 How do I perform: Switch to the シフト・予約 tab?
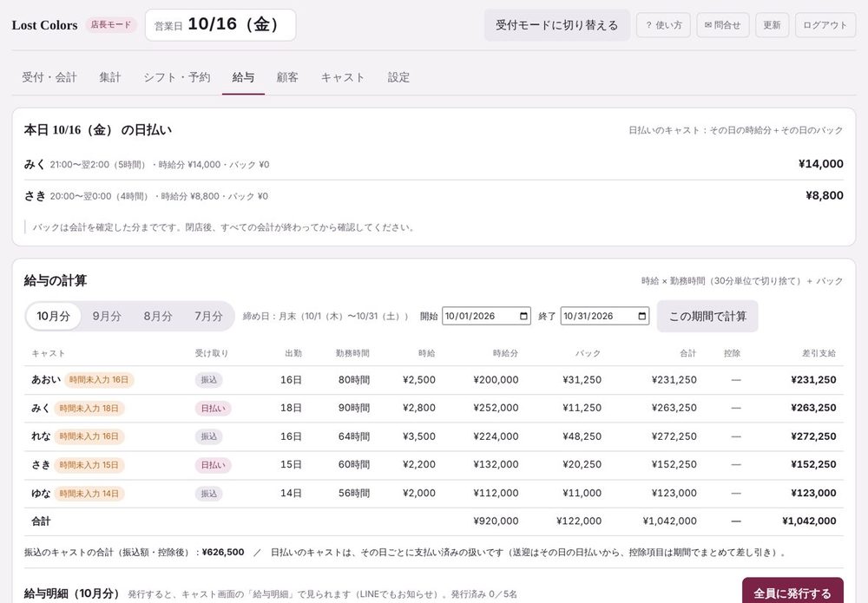(x=176, y=77)
